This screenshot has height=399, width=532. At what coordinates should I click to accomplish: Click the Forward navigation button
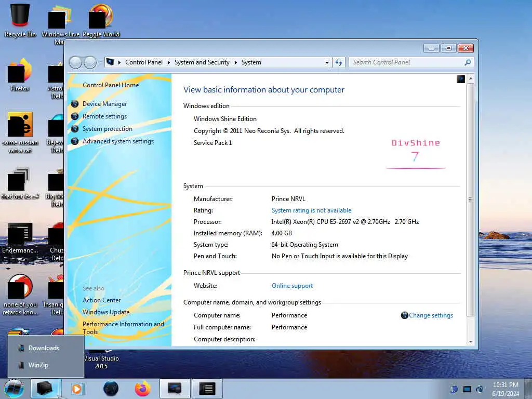[x=90, y=62]
